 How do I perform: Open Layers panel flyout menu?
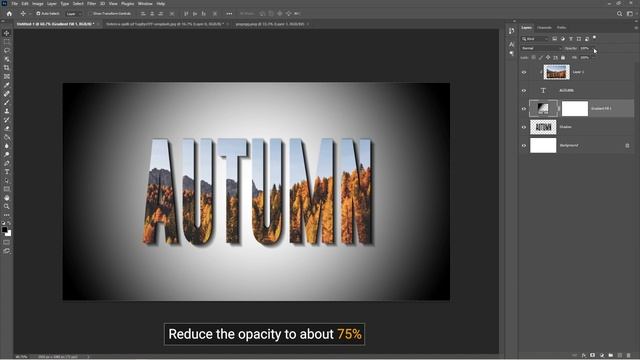[x=636, y=28]
